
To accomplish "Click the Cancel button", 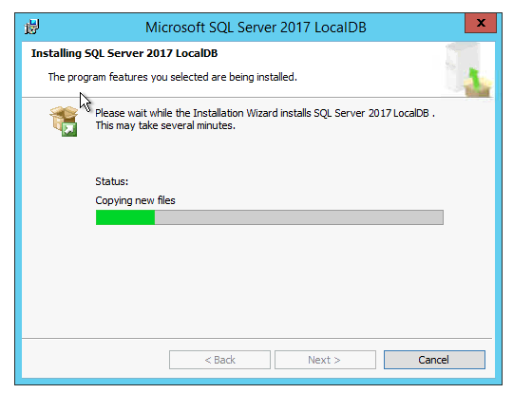I will coord(434,360).
